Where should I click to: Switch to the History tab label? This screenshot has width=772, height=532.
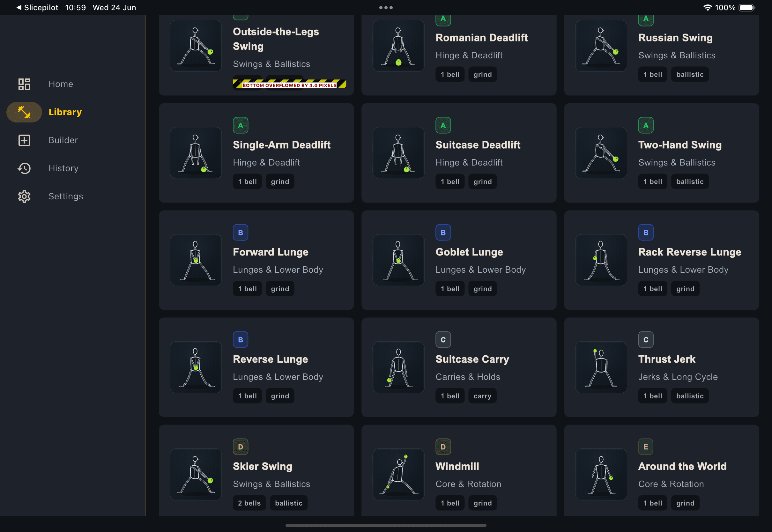coord(63,168)
